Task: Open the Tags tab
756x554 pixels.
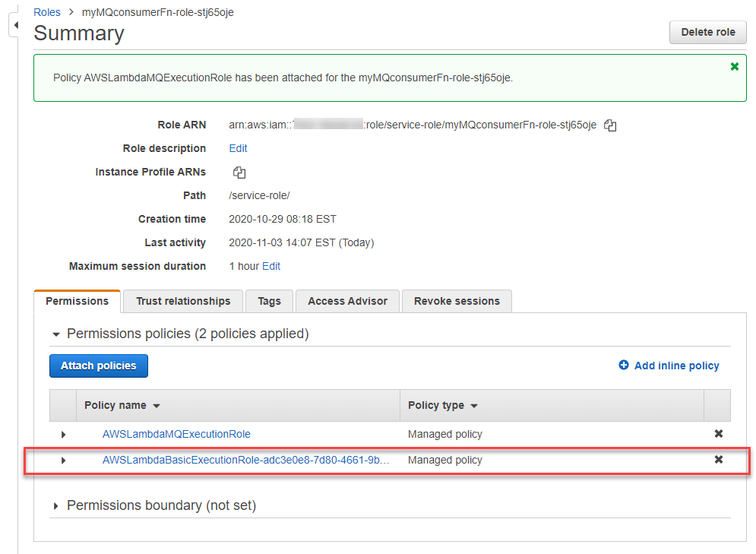Action: 269,302
